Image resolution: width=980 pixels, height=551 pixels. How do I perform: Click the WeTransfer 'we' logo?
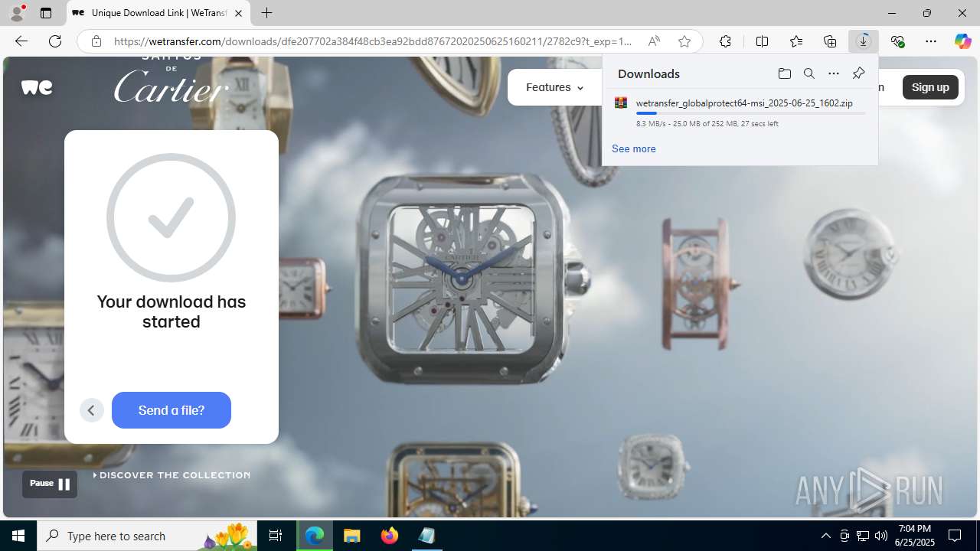[37, 87]
